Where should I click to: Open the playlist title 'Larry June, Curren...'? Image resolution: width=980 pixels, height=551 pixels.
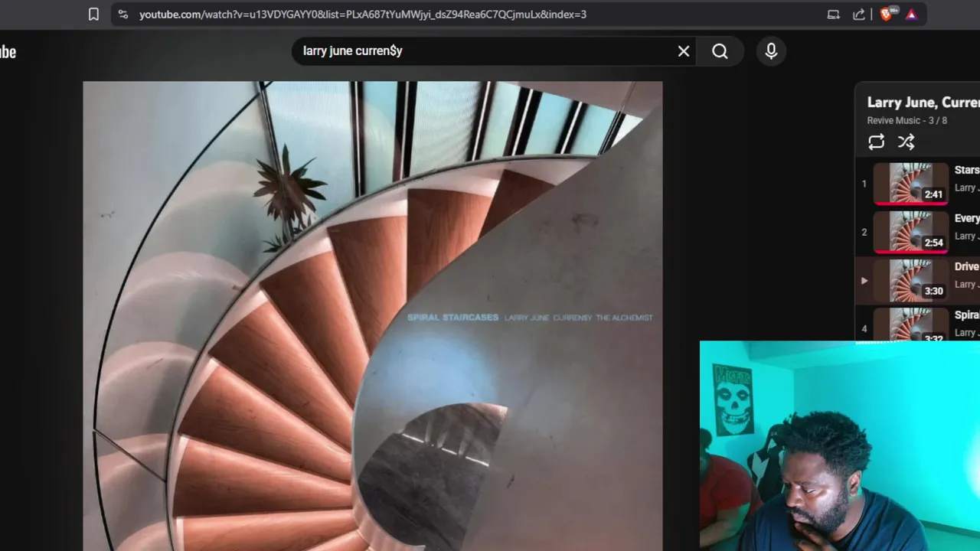click(923, 102)
